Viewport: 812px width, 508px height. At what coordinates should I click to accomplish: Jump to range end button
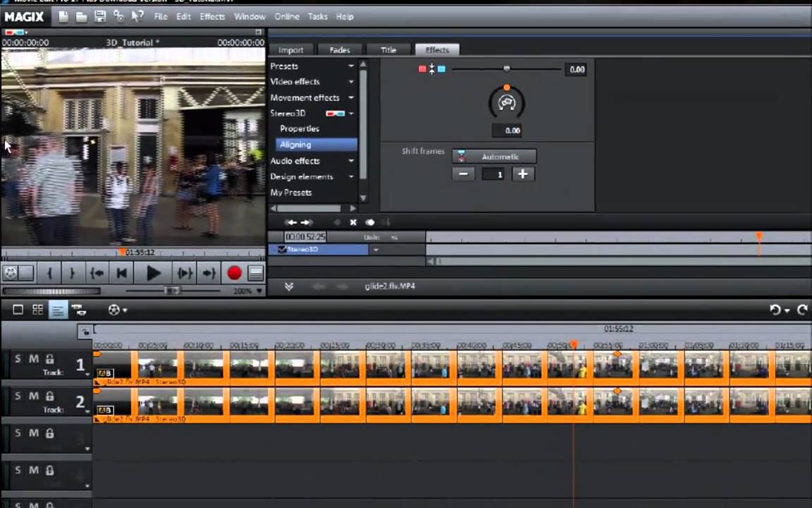[209, 272]
